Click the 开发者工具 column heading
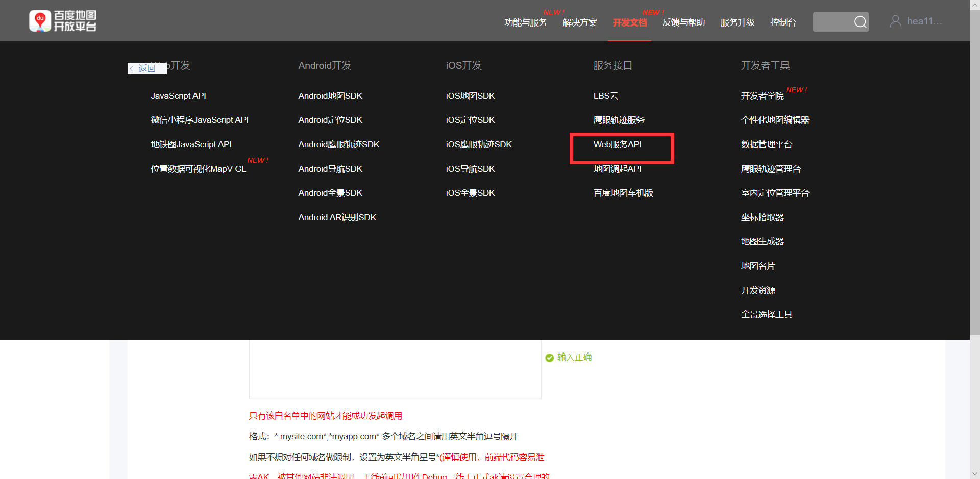Screen dimensions: 980x479 pos(765,65)
